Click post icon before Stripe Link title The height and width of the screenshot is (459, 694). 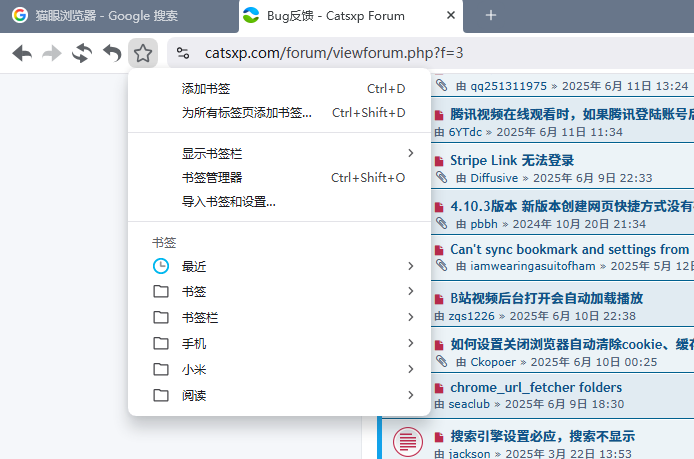pyautogui.click(x=439, y=161)
